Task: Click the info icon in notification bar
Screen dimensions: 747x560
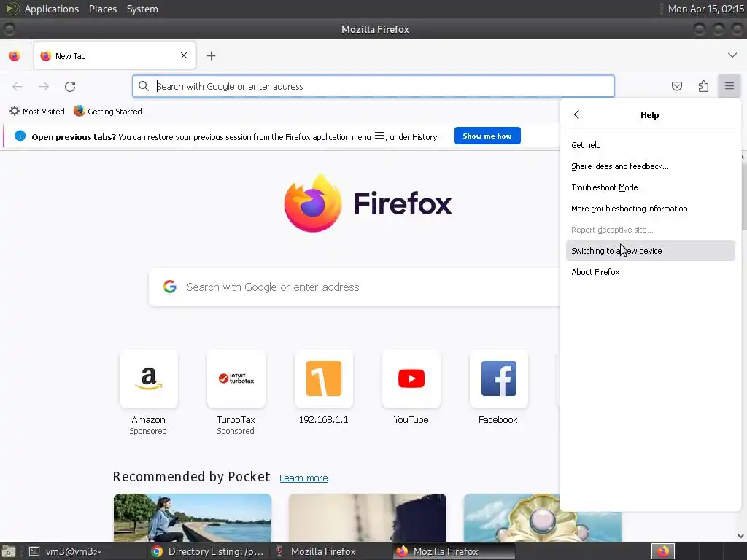Action: click(x=20, y=136)
